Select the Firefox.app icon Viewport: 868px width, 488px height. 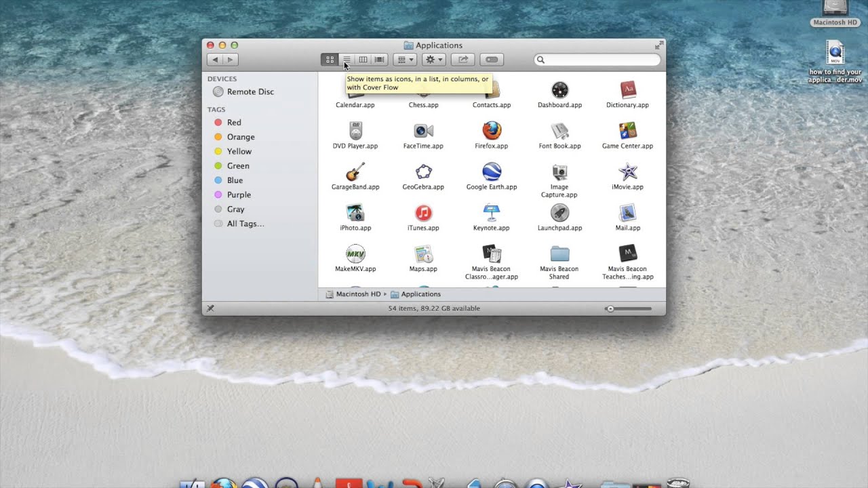point(492,131)
